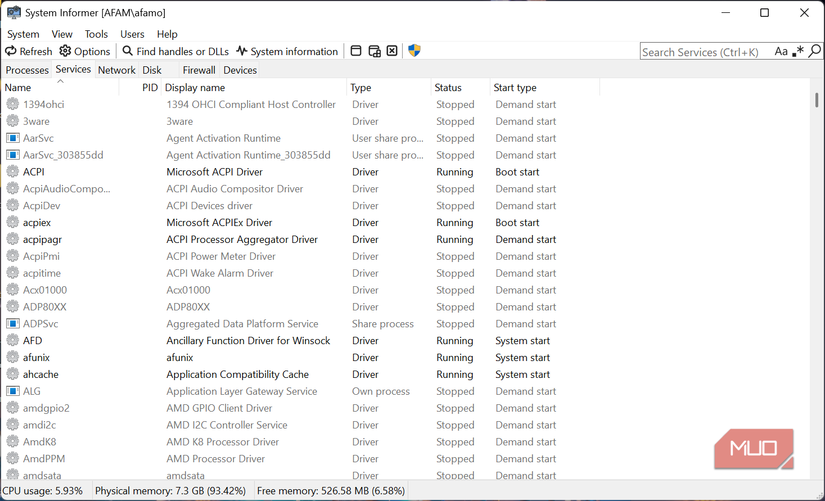
Task: Maximize the System Informer window
Action: coord(764,13)
